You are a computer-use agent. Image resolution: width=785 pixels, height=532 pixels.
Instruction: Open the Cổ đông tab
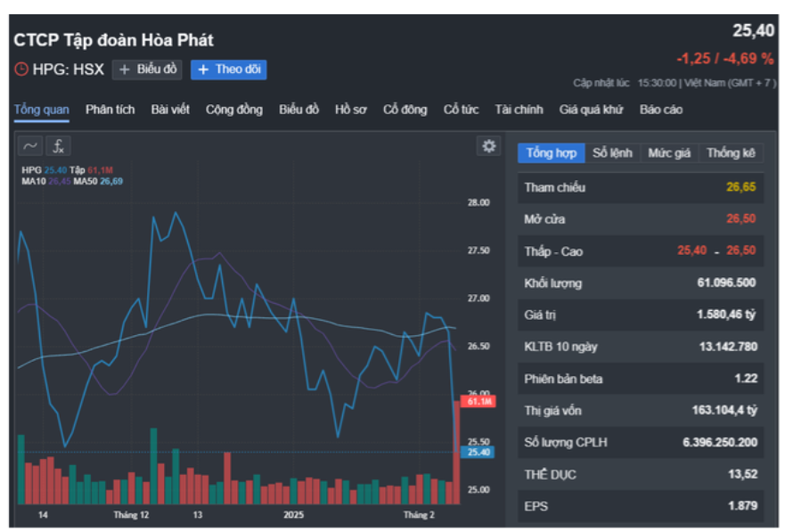point(405,110)
